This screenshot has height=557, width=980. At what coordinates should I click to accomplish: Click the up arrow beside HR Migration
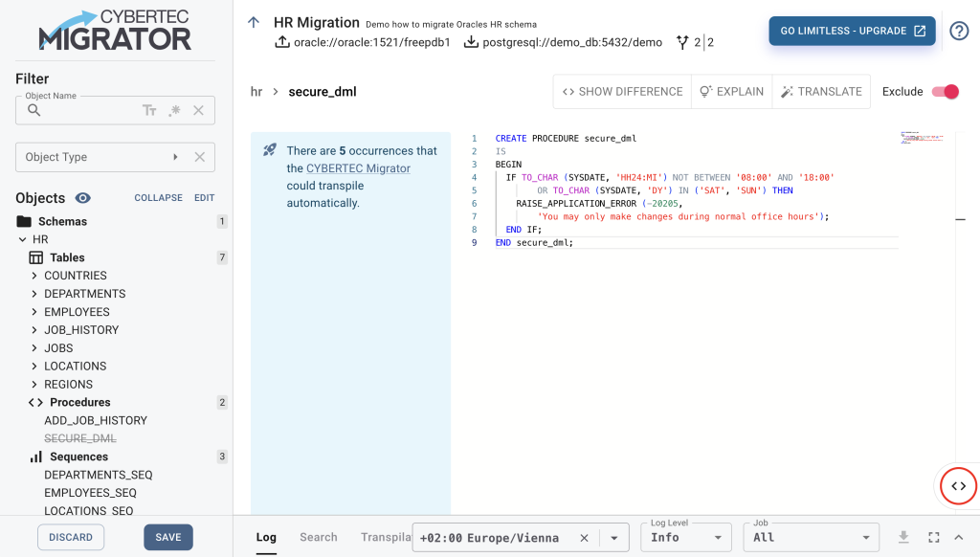pos(253,23)
